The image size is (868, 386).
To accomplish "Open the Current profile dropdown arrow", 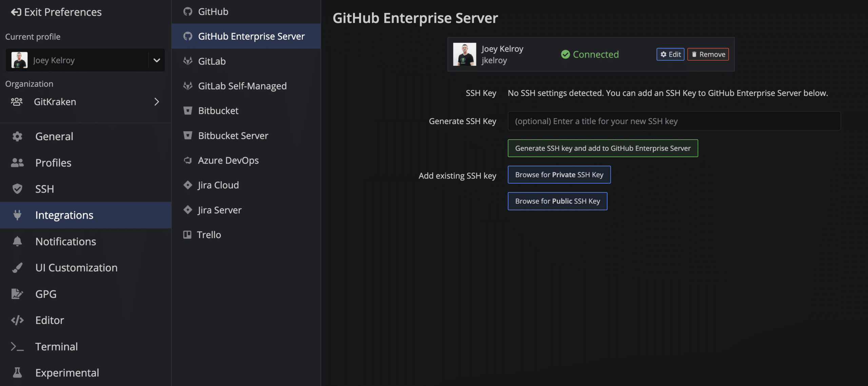I will (157, 60).
